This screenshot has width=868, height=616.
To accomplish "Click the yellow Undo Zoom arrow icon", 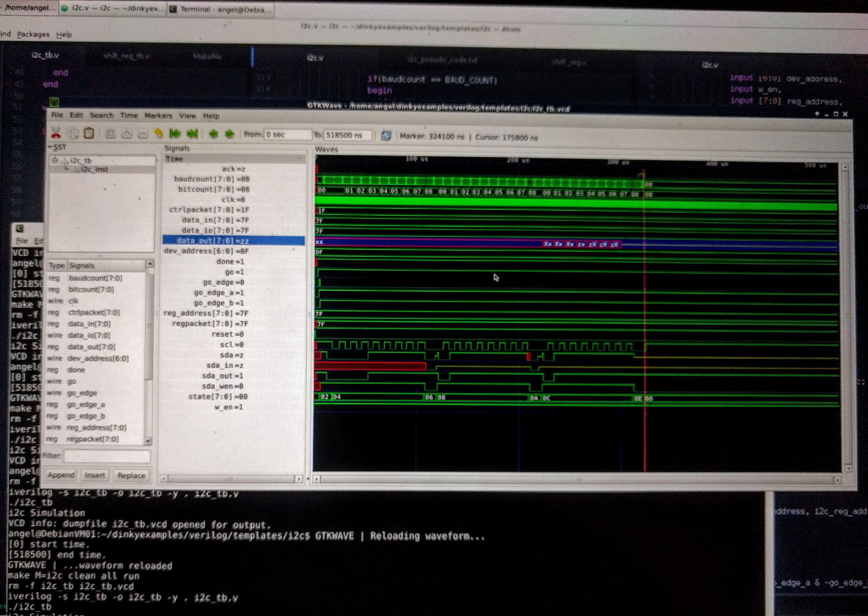I will [159, 134].
